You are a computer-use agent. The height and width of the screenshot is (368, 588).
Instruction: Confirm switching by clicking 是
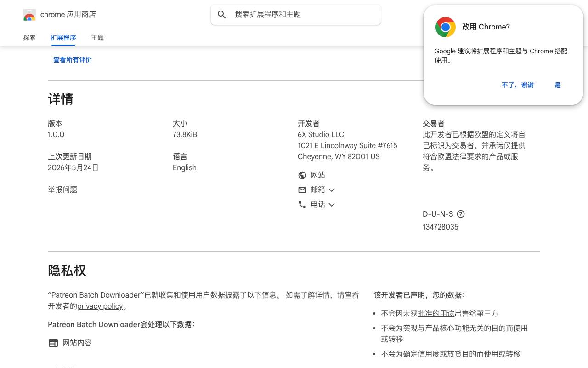[558, 85]
